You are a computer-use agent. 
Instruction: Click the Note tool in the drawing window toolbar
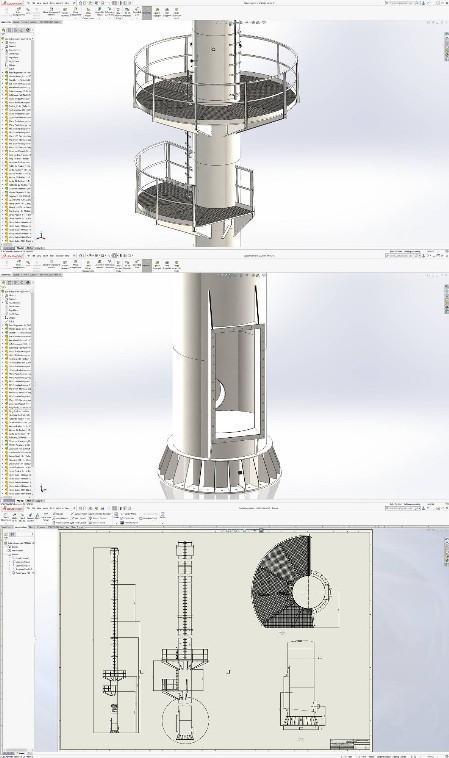click(x=37, y=517)
